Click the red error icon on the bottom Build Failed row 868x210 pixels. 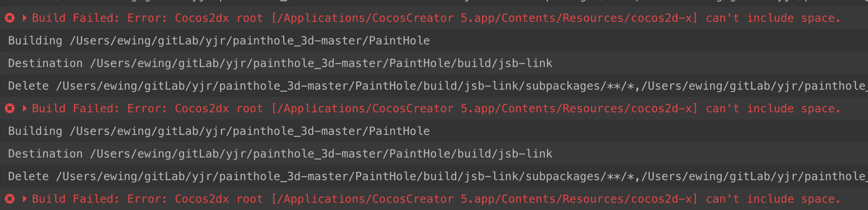click(x=10, y=199)
